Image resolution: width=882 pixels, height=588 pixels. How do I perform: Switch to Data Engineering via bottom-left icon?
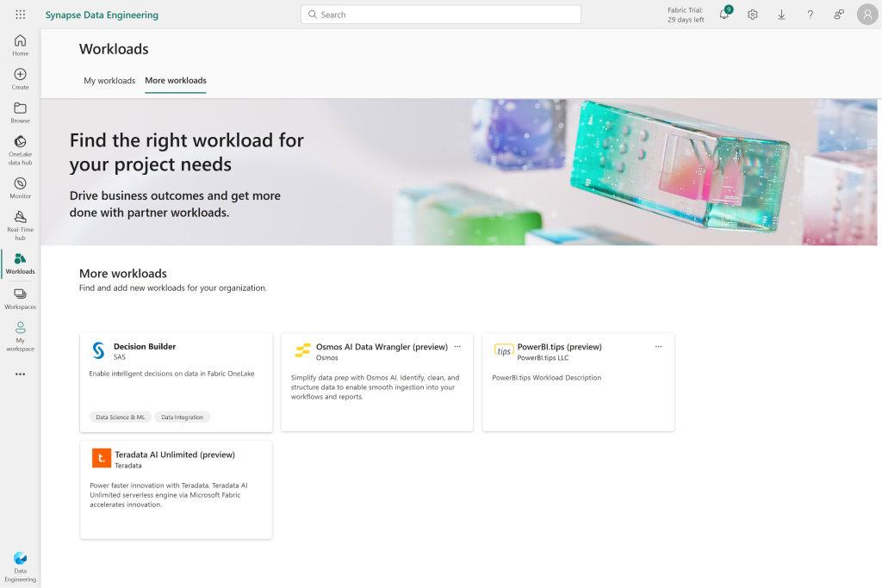click(x=19, y=564)
